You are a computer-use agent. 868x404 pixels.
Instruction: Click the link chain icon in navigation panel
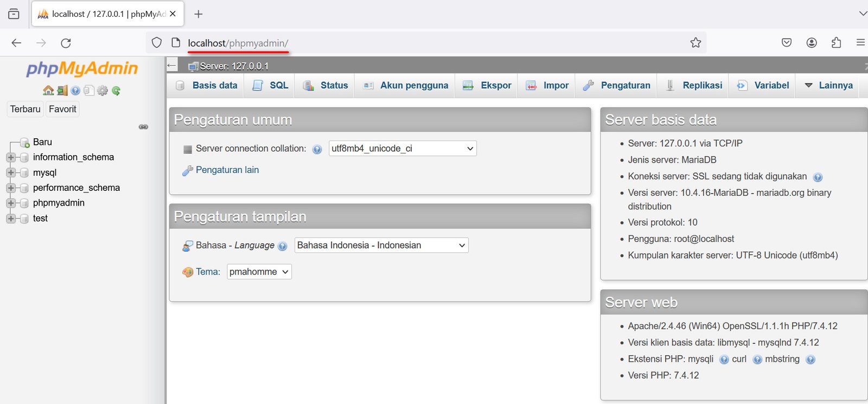pos(143,127)
